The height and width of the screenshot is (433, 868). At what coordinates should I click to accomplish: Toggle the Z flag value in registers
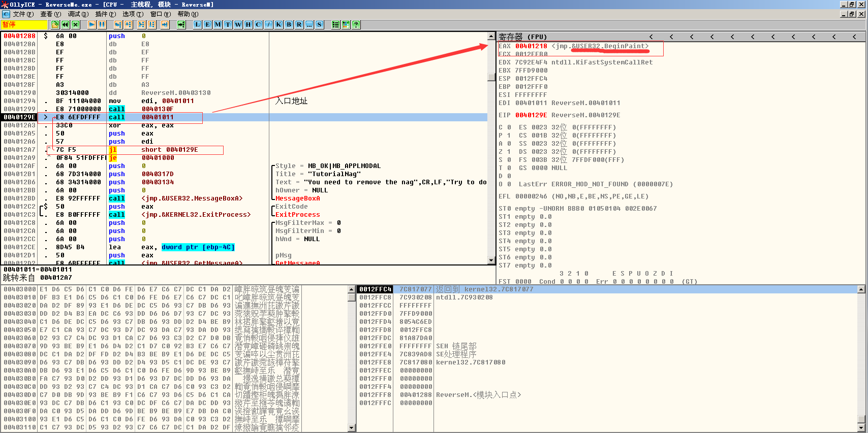click(x=509, y=152)
